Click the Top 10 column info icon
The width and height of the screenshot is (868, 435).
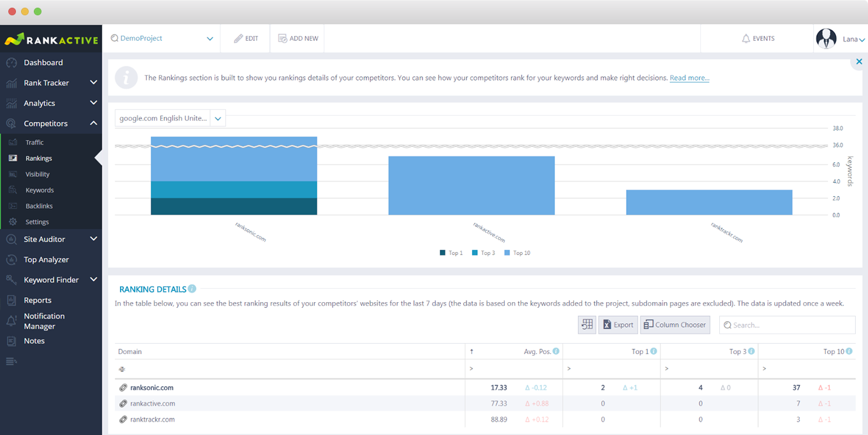point(849,351)
